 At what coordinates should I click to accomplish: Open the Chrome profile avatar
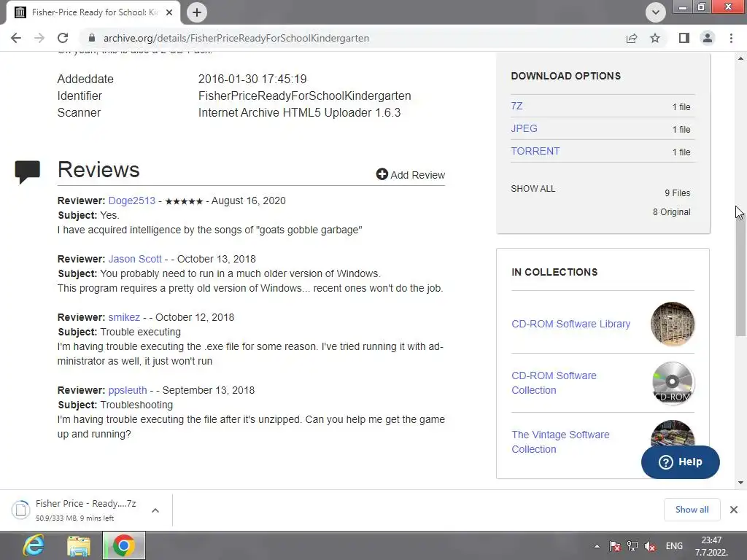[x=708, y=38]
